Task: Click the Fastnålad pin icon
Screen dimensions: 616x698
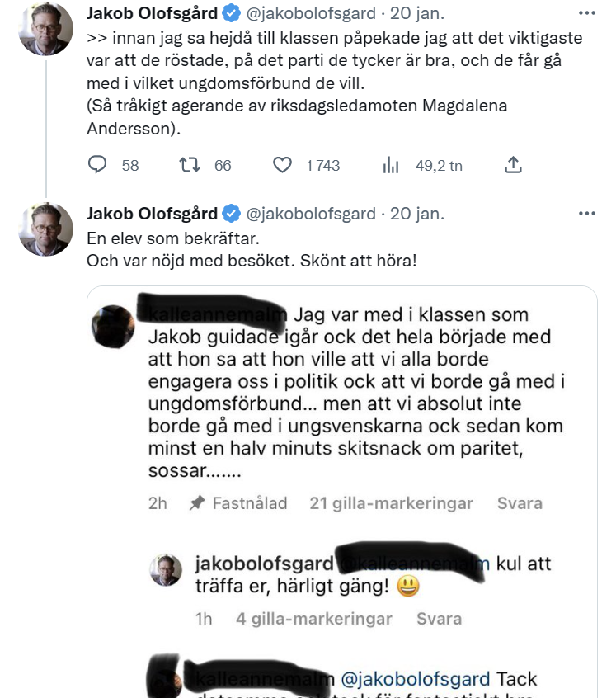Action: coord(197,502)
